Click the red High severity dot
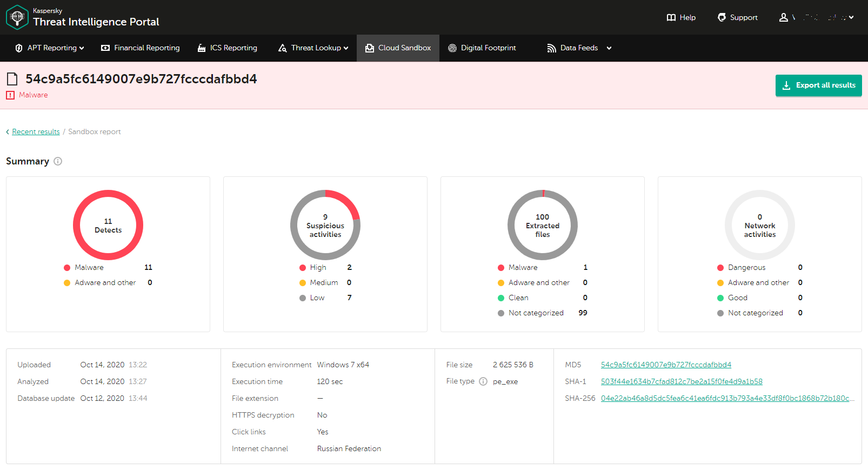The width and height of the screenshot is (868, 469). click(x=303, y=268)
